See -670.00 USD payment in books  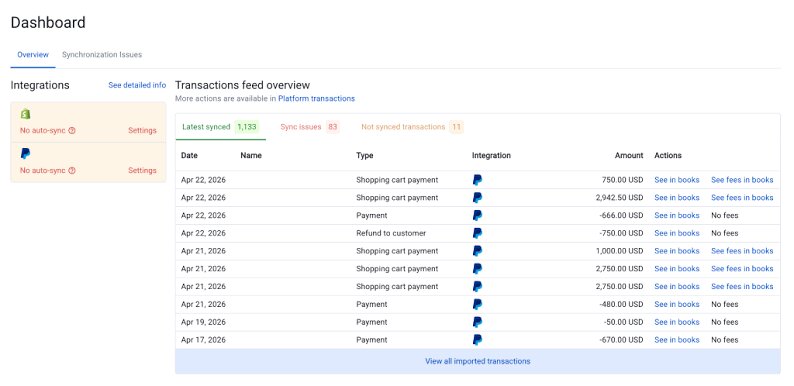coord(677,340)
